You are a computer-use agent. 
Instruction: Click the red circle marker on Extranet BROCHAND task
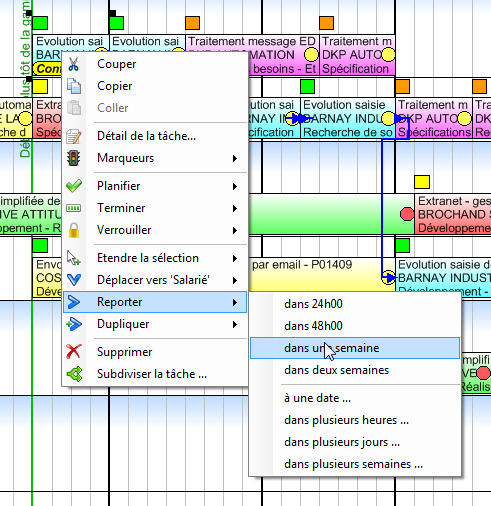(407, 214)
